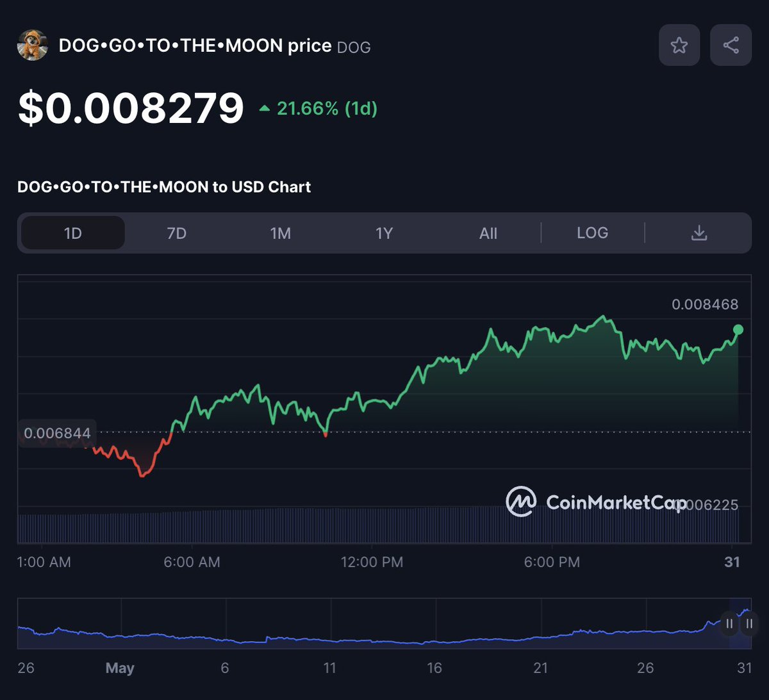Toggle LOG scale on chart
Image resolution: width=769 pixels, height=700 pixels.
(x=593, y=233)
